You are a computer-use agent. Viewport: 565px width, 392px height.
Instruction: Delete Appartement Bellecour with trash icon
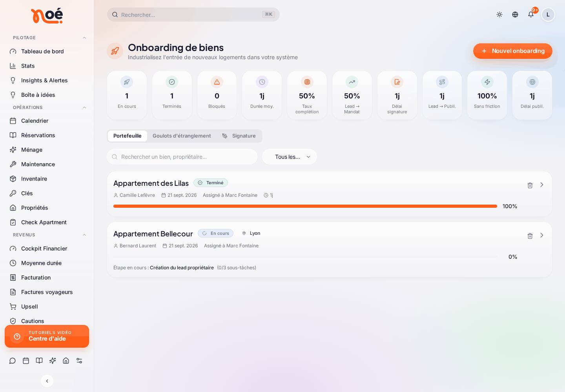530,236
